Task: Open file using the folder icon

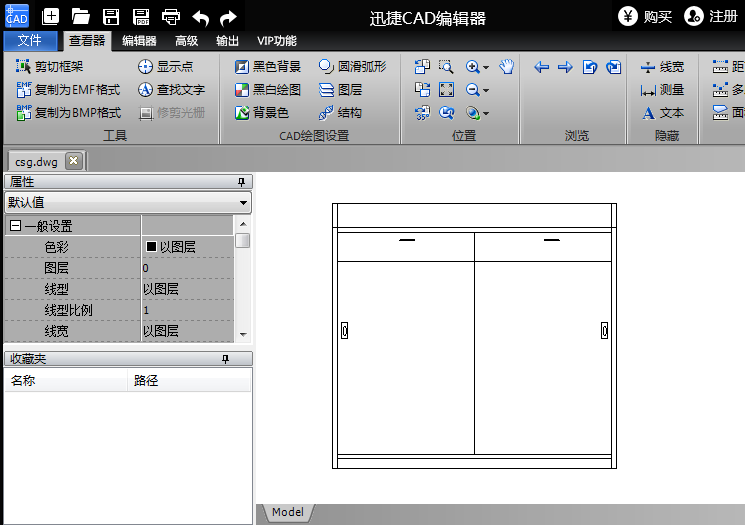Action: pyautogui.click(x=81, y=16)
